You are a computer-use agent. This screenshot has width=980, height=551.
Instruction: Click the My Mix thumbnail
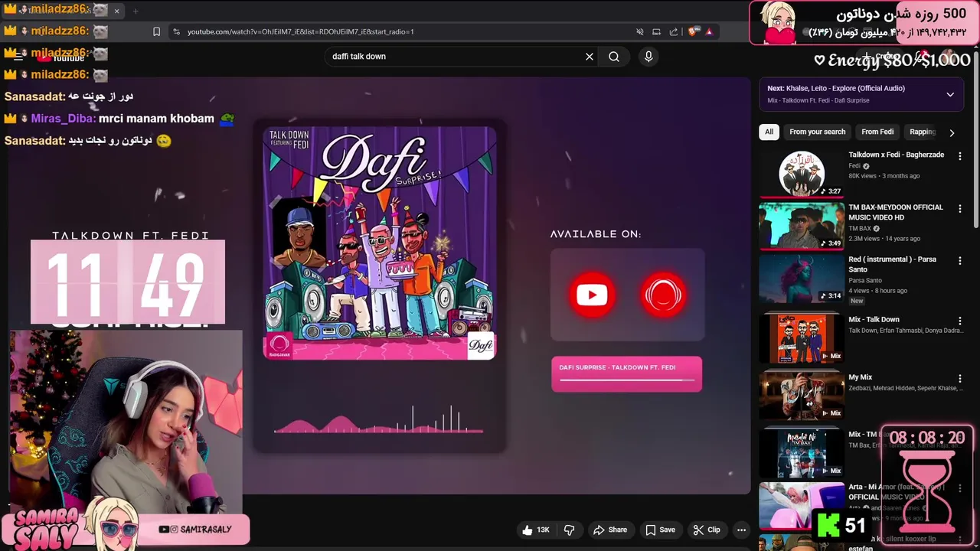coord(802,396)
